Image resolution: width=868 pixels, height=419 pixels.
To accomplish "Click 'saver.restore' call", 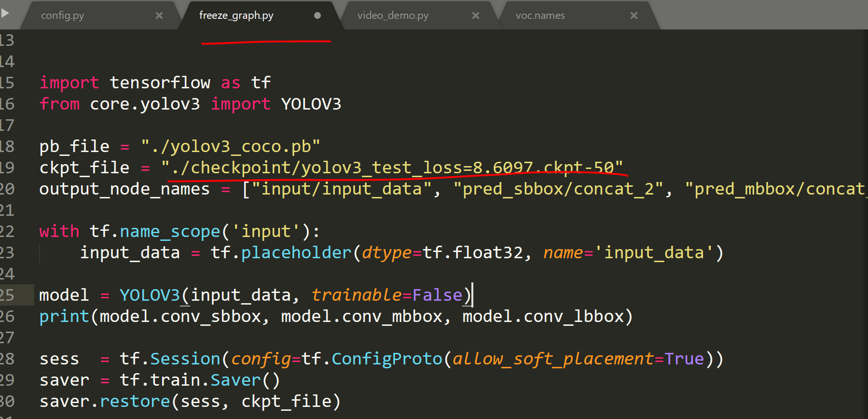I will (x=105, y=401).
